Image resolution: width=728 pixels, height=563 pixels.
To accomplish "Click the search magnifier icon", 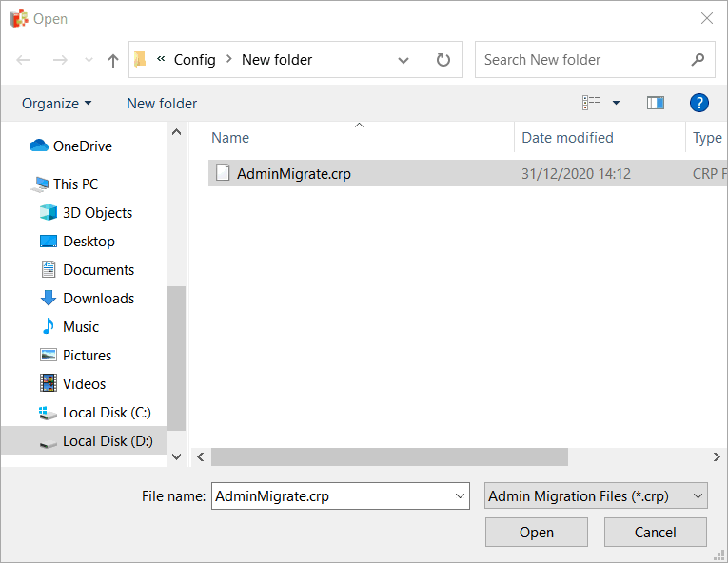I will [x=698, y=60].
